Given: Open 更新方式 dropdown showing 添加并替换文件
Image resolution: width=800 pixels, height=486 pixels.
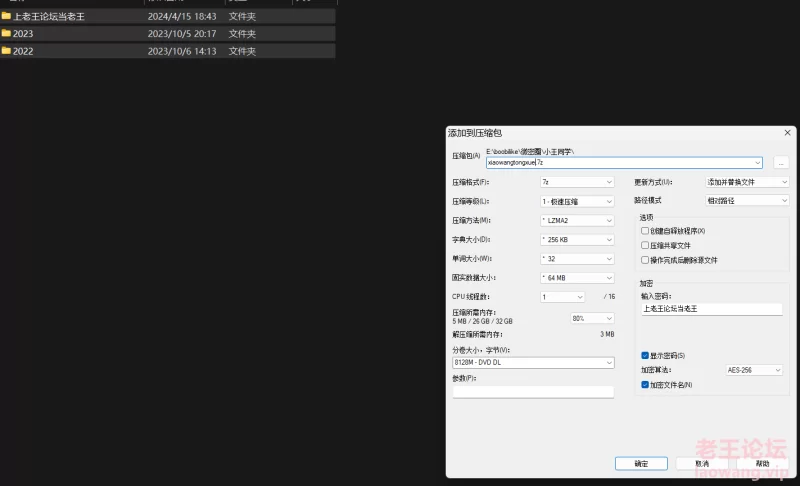Looking at the screenshot, I should point(747,182).
